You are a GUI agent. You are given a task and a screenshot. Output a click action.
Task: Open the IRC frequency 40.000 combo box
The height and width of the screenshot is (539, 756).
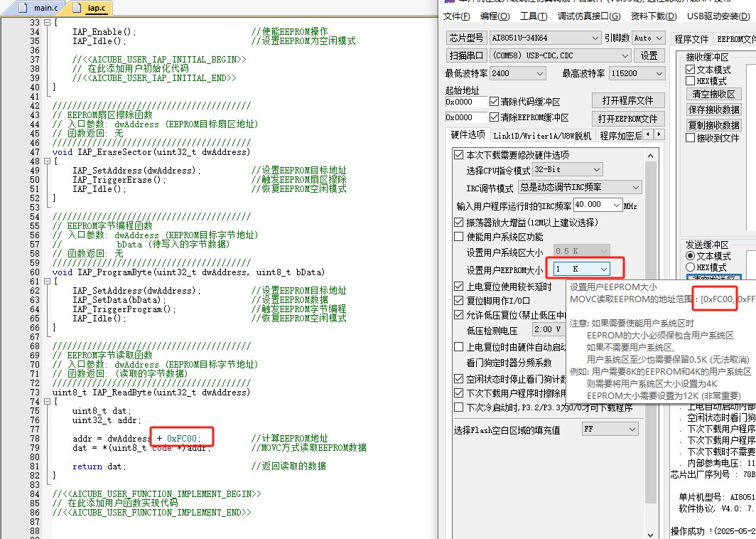(x=598, y=205)
